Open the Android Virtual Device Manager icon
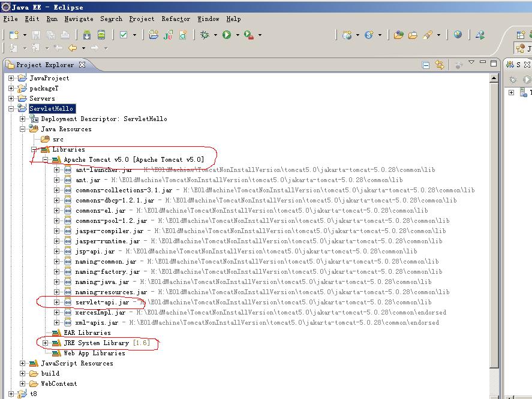The height and width of the screenshot is (399, 532). tap(101, 35)
